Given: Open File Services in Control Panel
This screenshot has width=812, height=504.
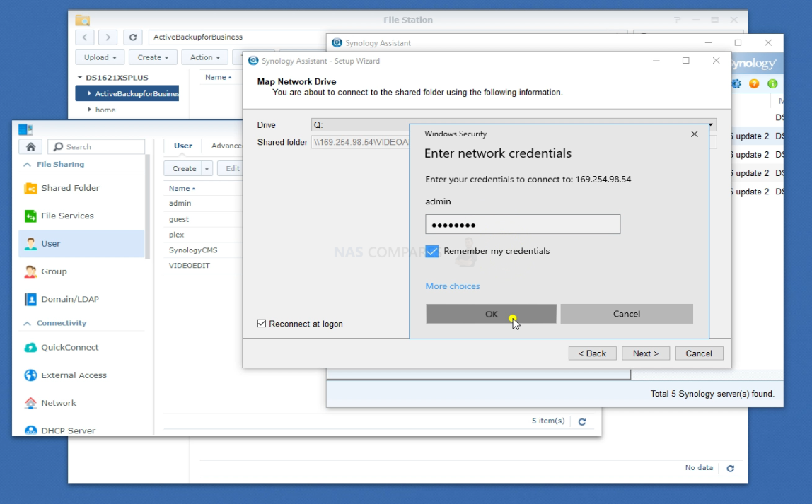Looking at the screenshot, I should click(x=82, y=216).
